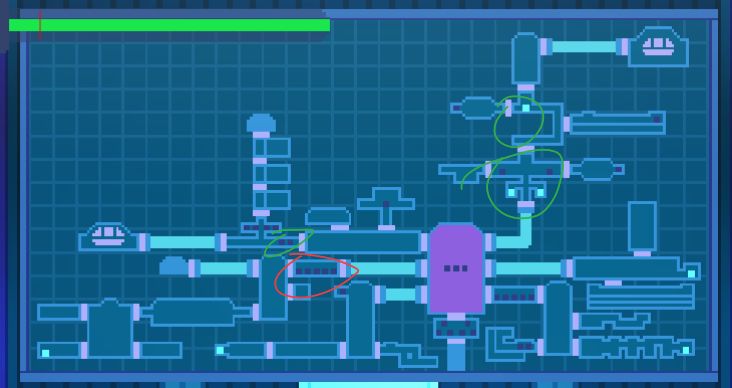
Task: Click the short cyan corridor at purple room's lower left
Action: point(401,295)
